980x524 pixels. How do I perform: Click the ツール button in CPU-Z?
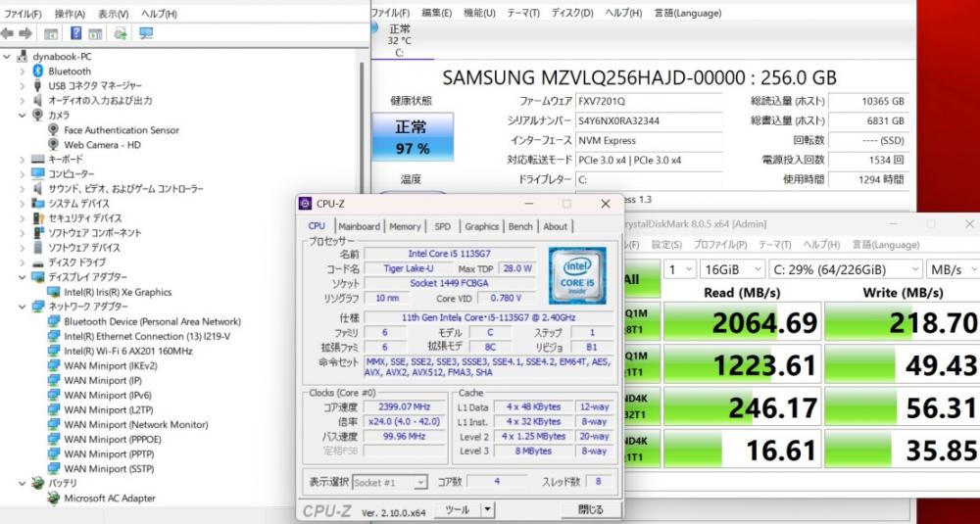point(458,509)
